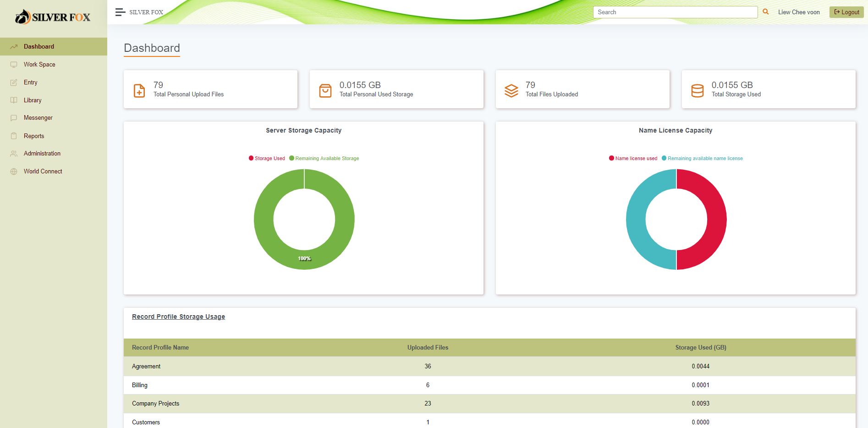Viewport: 868px width, 428px height.
Task: Open the Work Space menu item
Action: coord(54,65)
